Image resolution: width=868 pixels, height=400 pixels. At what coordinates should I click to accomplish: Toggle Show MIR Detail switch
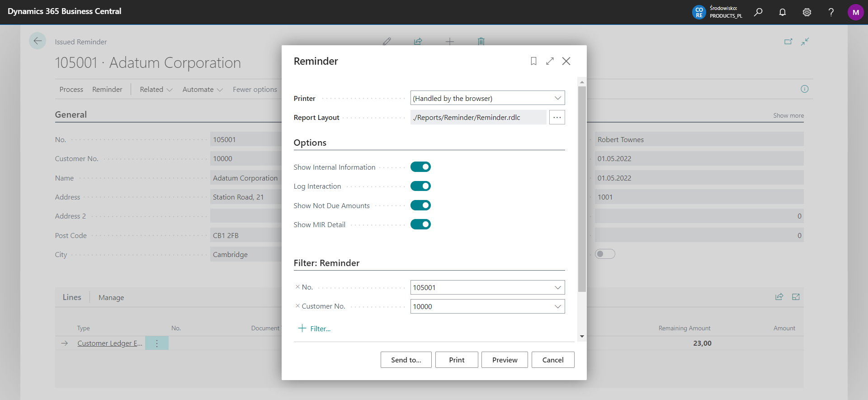(420, 224)
